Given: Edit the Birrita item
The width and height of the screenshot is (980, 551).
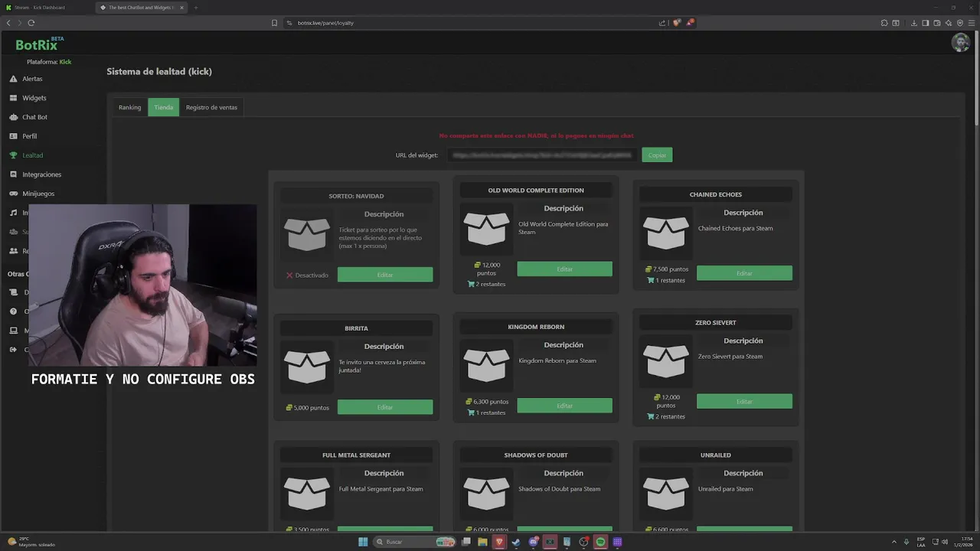Looking at the screenshot, I should click(385, 407).
